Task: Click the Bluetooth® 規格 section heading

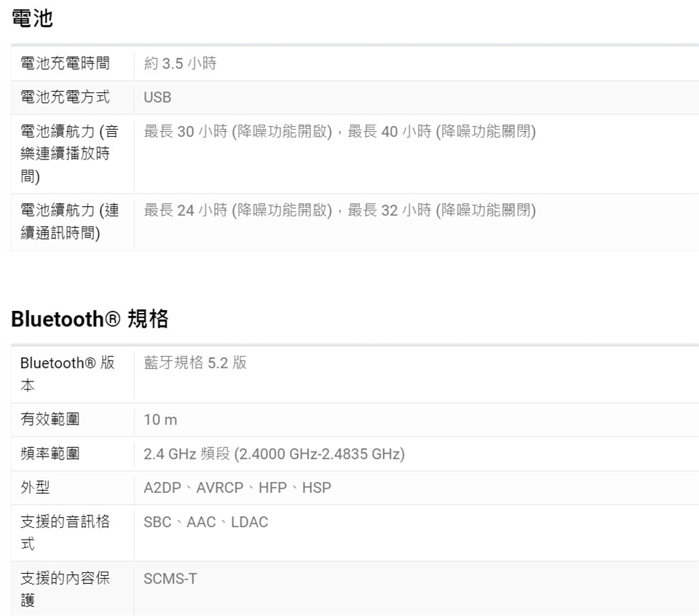Action: pos(90,319)
